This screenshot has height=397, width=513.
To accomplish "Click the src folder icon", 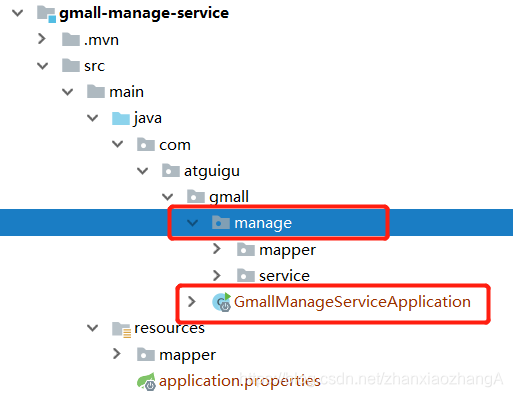I will (x=71, y=66).
